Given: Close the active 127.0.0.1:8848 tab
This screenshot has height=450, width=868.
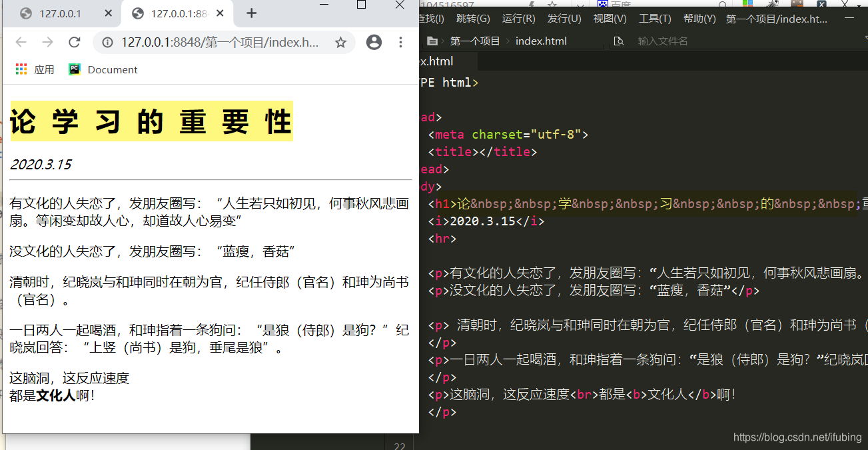Looking at the screenshot, I should 220,13.
